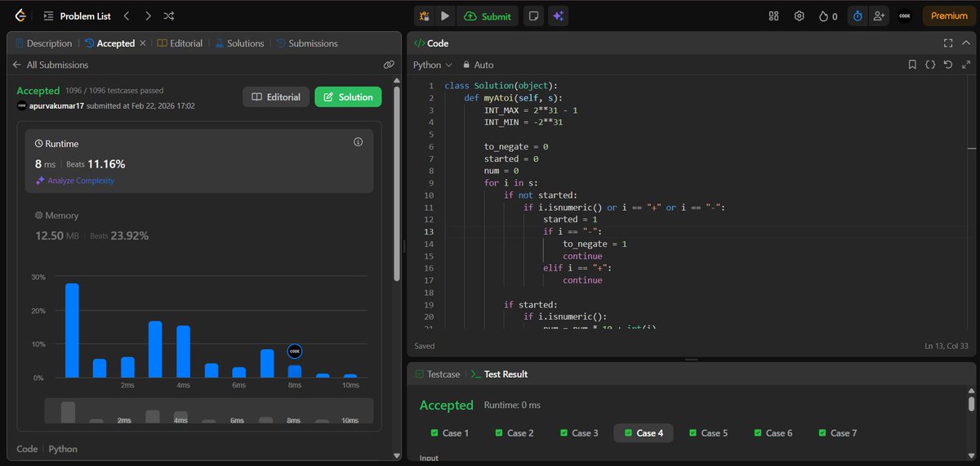Toggle Case 3 test case
Viewport: 980px width, 466px height.
click(x=579, y=432)
